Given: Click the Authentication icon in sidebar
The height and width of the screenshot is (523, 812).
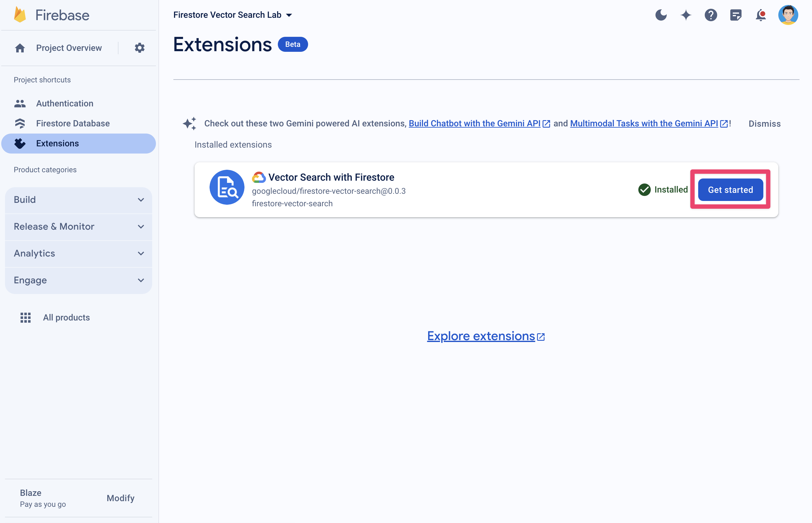Looking at the screenshot, I should click(20, 103).
